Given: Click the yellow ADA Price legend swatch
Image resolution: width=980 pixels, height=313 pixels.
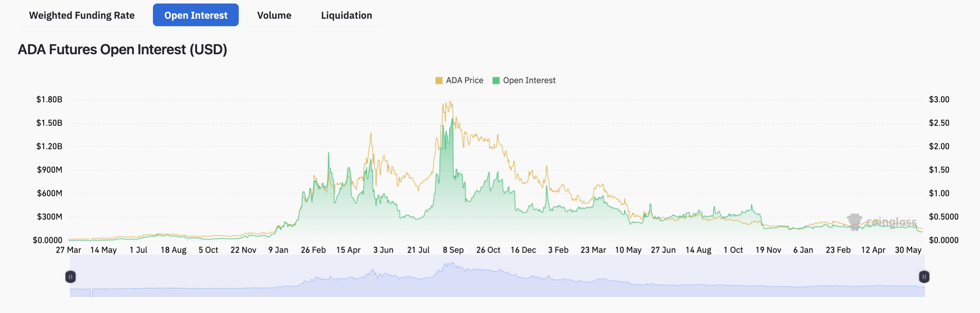Looking at the screenshot, I should (439, 80).
